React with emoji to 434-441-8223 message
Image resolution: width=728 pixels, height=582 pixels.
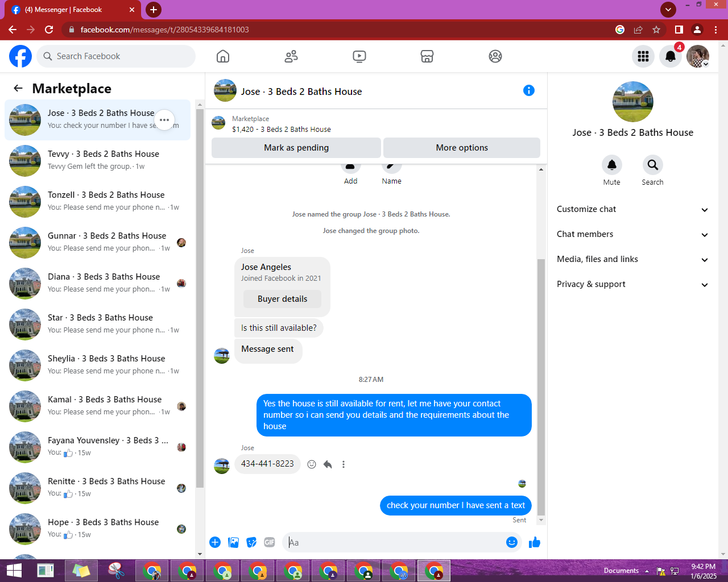(x=312, y=464)
